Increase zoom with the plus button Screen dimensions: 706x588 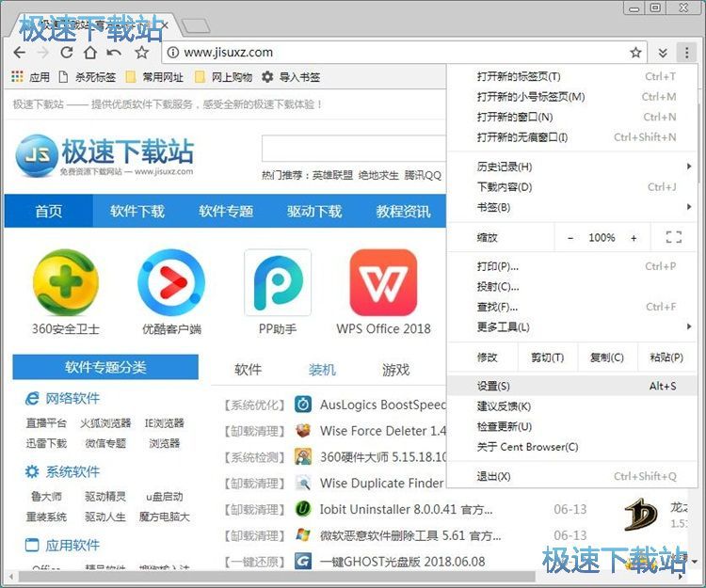click(634, 237)
